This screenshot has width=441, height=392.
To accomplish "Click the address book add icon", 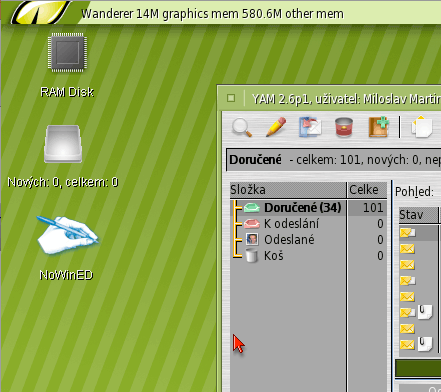I will (379, 127).
